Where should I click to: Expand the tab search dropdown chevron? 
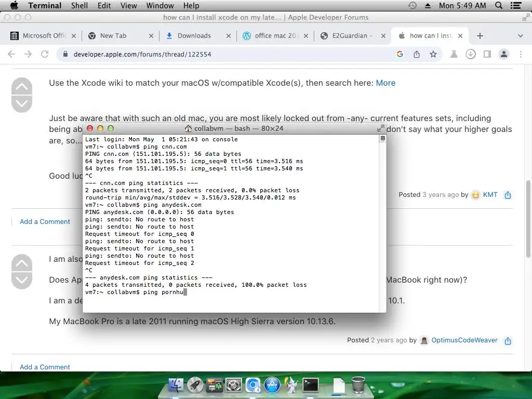(520, 36)
